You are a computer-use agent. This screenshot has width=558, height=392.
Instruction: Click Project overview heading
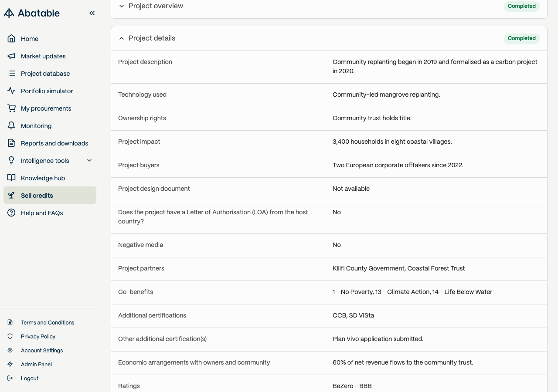pos(156,6)
